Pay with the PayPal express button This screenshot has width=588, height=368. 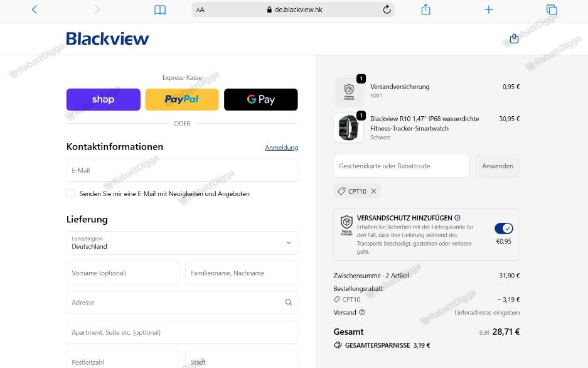182,99
